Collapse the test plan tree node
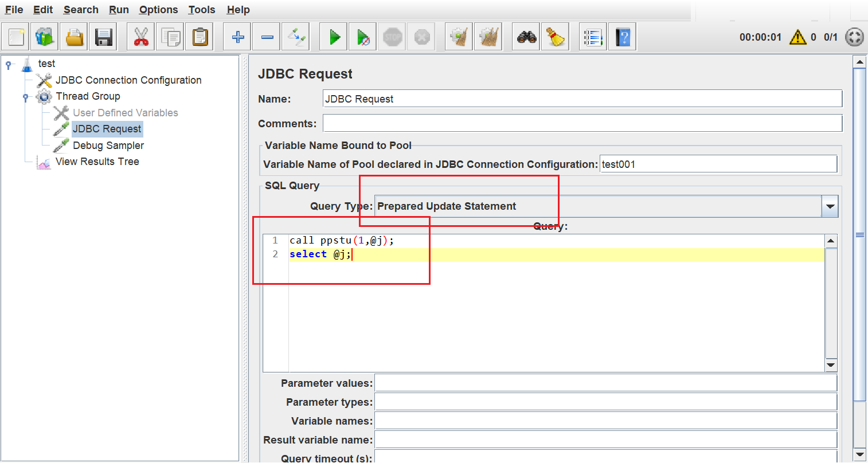The image size is (868, 463). tap(8, 64)
